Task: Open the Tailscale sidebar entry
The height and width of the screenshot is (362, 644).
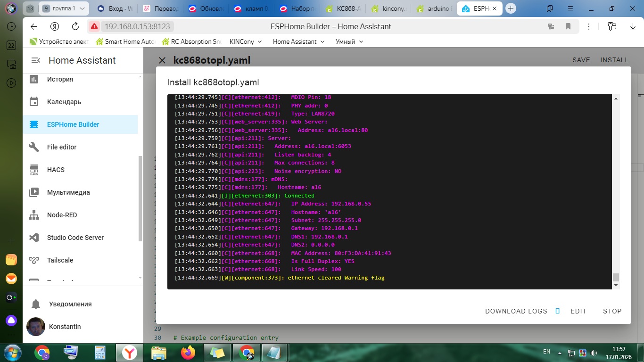Action: click(x=60, y=260)
